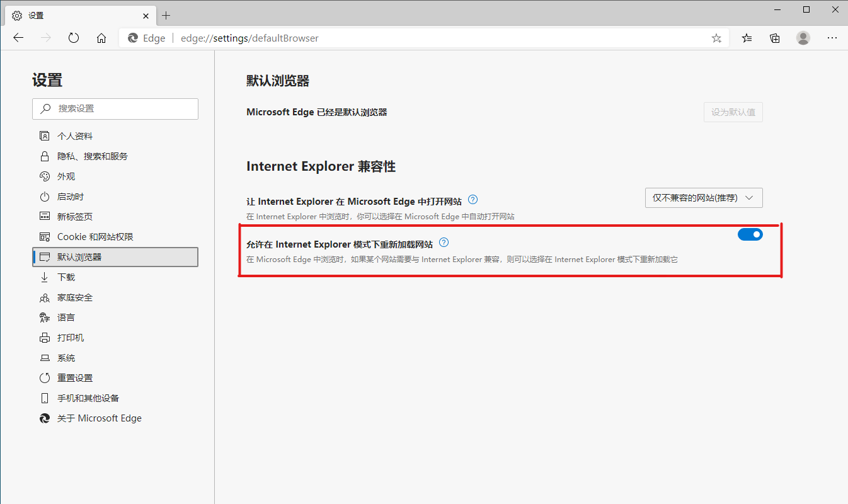Open 新标签页 settings section
This screenshot has height=504, width=848.
pyautogui.click(x=115, y=217)
